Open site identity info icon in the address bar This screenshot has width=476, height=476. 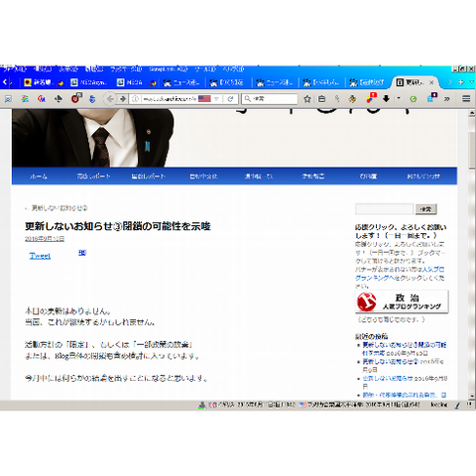pyautogui.click(x=135, y=99)
